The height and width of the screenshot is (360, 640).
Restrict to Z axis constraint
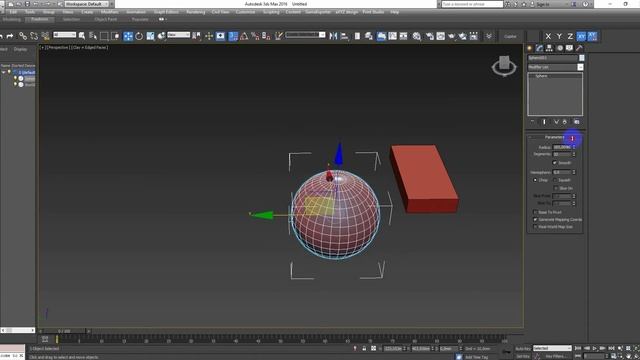click(570, 36)
